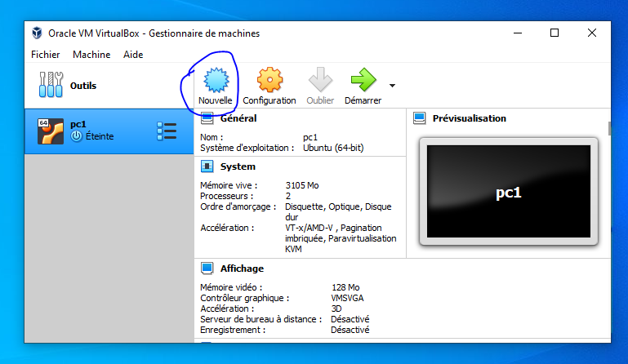This screenshot has height=364, width=628.
Task: Click 'Désactivé' beside Serveur de bureau à distance
Action: click(x=350, y=319)
